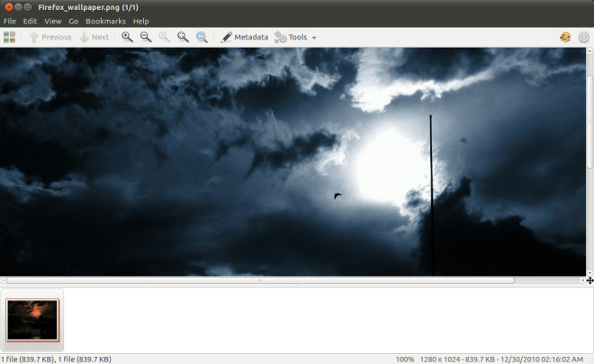Open the Edit menu

pos(30,22)
